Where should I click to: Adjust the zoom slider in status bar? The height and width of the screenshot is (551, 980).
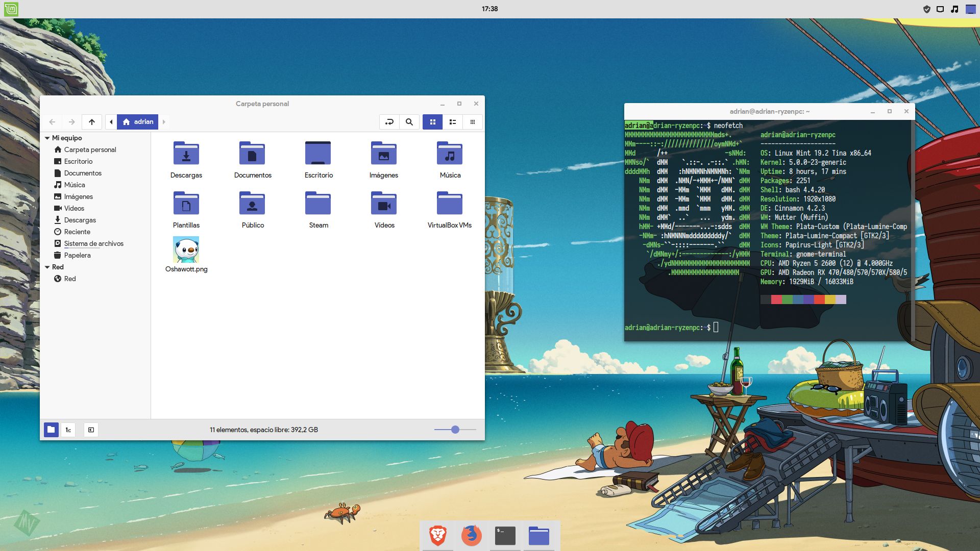454,430
